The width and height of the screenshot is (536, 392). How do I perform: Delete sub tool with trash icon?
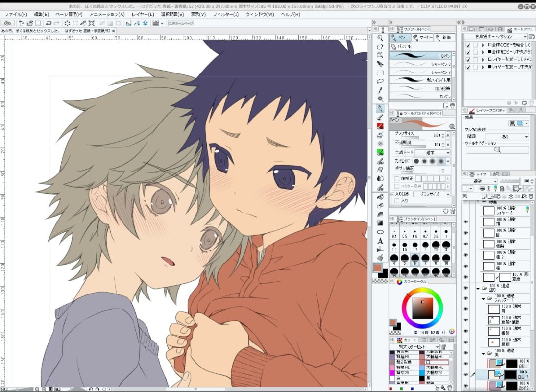(x=452, y=106)
